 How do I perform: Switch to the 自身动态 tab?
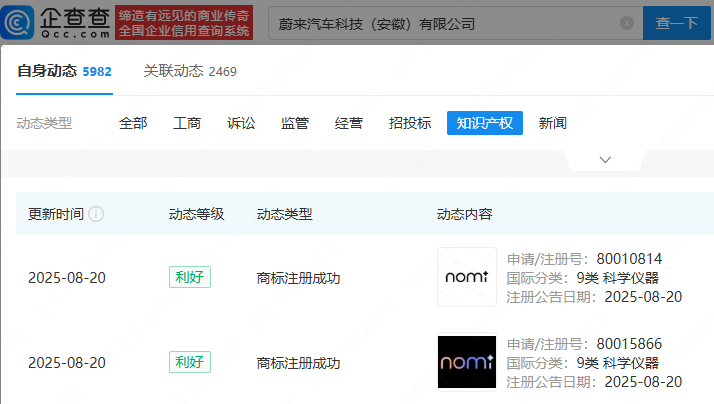64,71
